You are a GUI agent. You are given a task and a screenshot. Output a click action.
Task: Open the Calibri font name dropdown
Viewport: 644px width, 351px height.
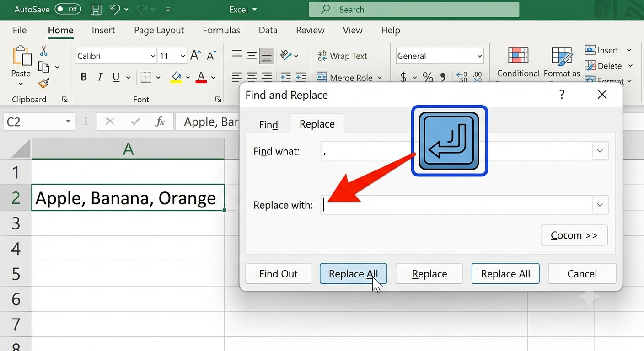(153, 56)
